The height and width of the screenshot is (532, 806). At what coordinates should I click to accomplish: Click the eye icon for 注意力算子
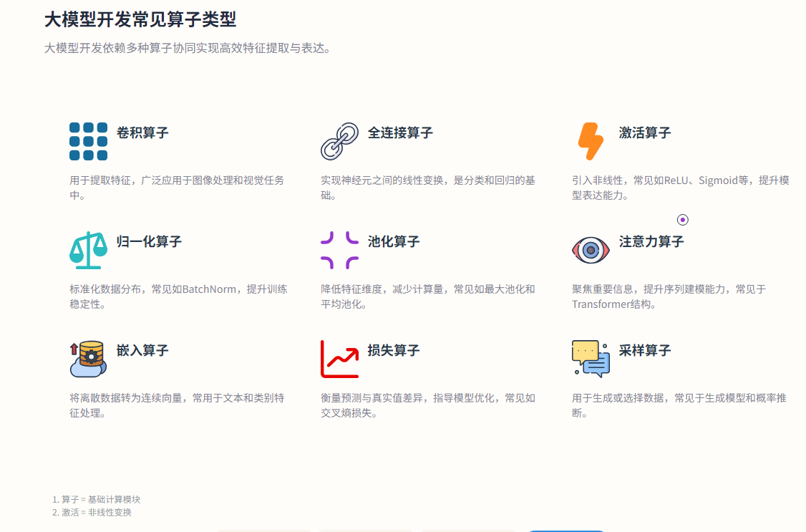pyautogui.click(x=591, y=251)
